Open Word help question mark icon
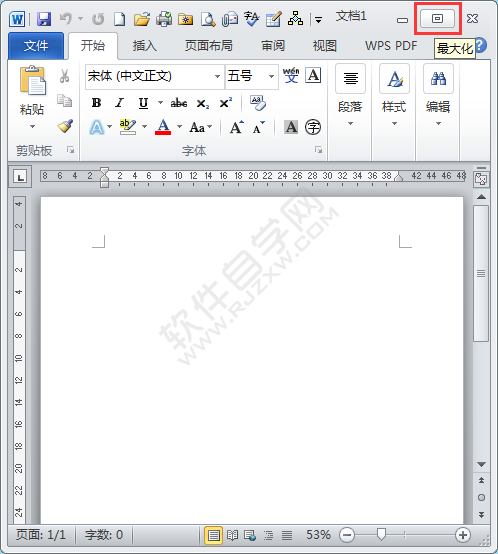Viewport: 498px width, 554px height. point(481,45)
